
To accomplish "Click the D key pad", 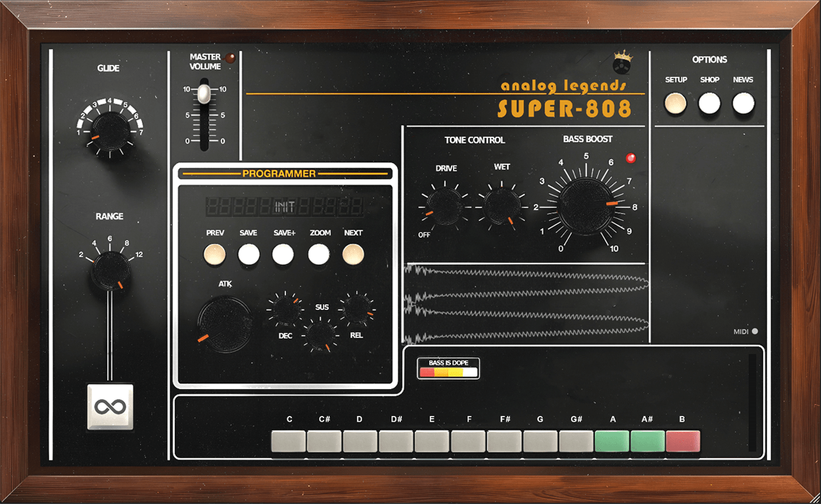I will pyautogui.click(x=360, y=441).
